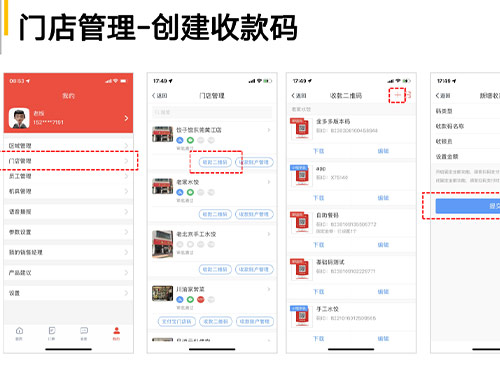The height and width of the screenshot is (367, 500).
Task: Go back from the 门店管理 screen
Action: 160,96
